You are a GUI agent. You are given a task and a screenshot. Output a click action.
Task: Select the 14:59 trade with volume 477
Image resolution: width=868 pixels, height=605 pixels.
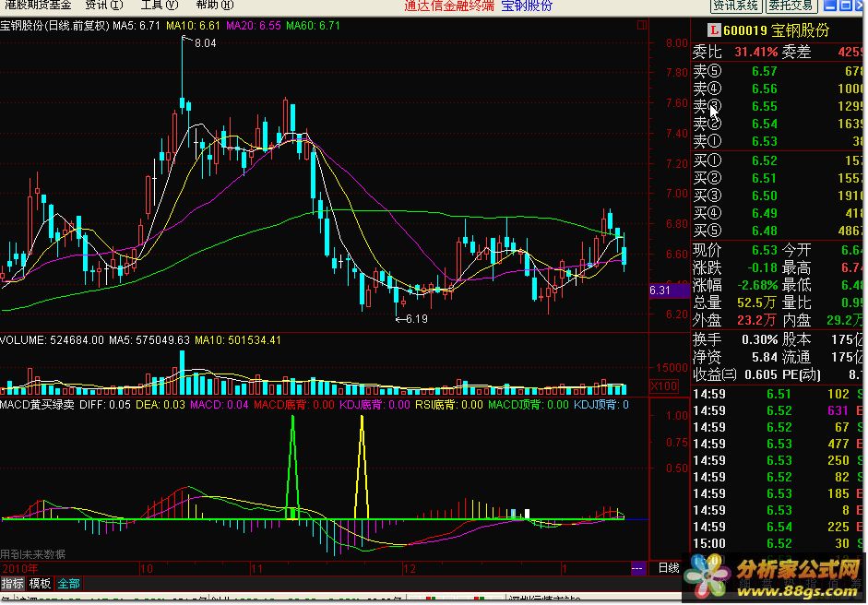(x=778, y=444)
